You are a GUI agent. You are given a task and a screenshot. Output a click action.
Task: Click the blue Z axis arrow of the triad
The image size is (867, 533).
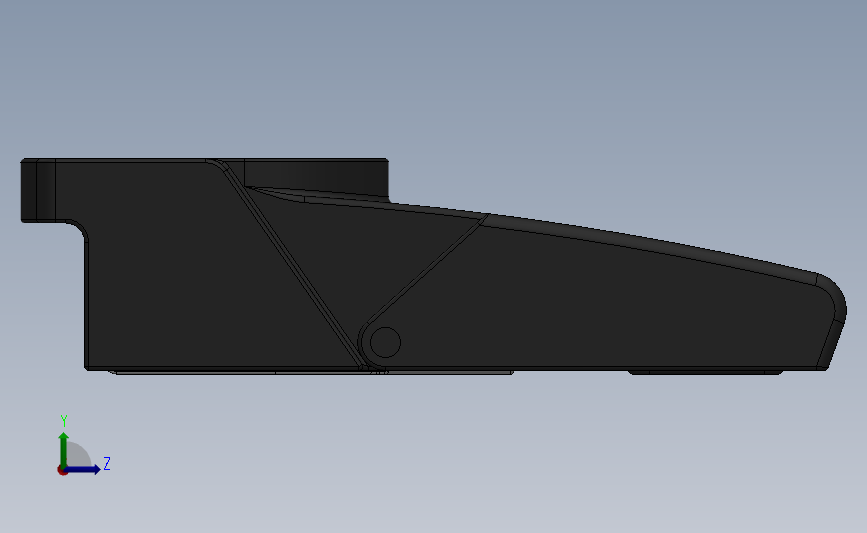pos(82,470)
